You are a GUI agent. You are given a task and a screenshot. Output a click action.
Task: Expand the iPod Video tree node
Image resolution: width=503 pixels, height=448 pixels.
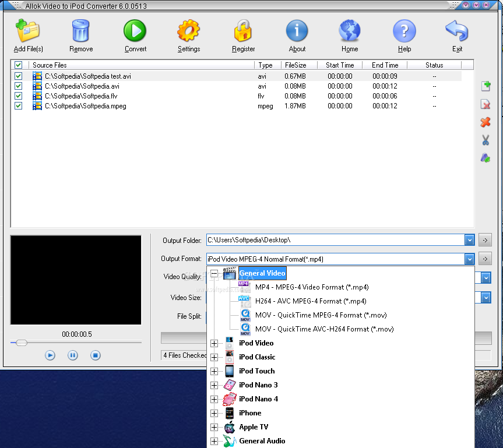point(214,344)
